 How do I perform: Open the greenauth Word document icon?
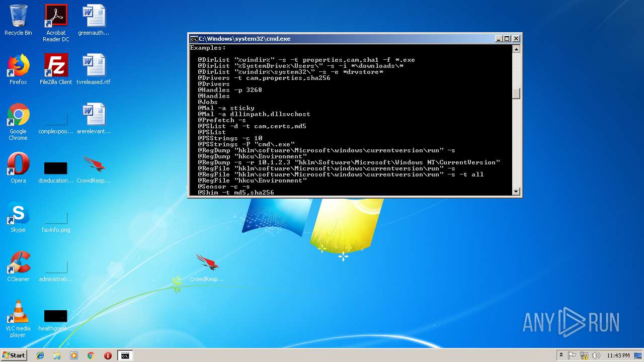[x=94, y=20]
